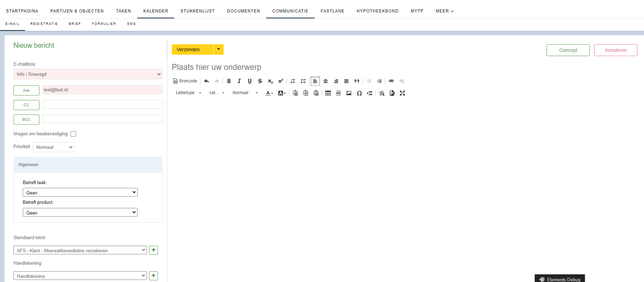Decrease indent of paragraph
This screenshot has width=644, height=282.
point(369,81)
